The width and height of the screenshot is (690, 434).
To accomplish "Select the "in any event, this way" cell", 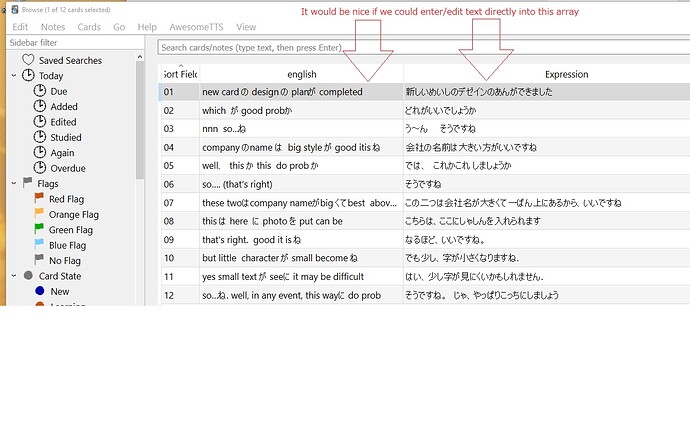I will point(301,295).
